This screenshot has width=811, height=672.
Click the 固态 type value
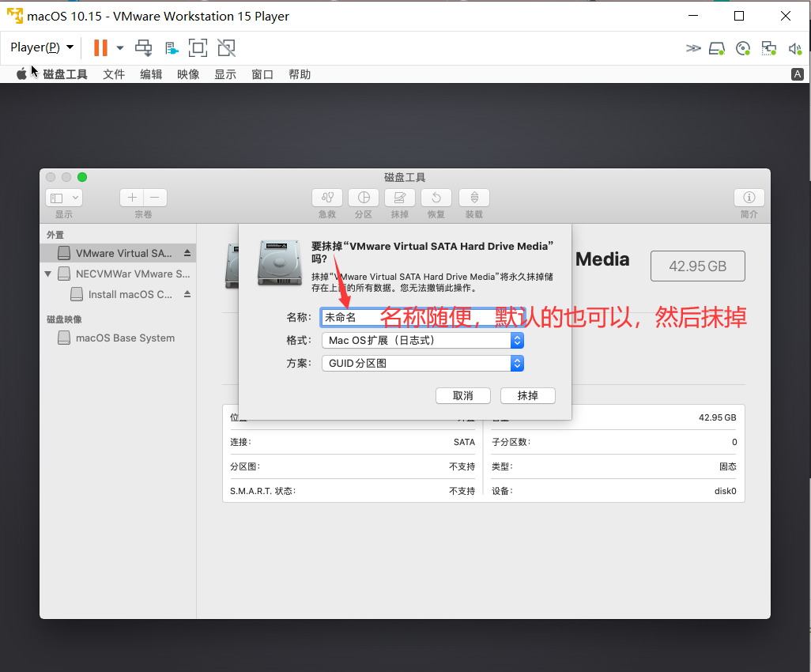coord(728,466)
